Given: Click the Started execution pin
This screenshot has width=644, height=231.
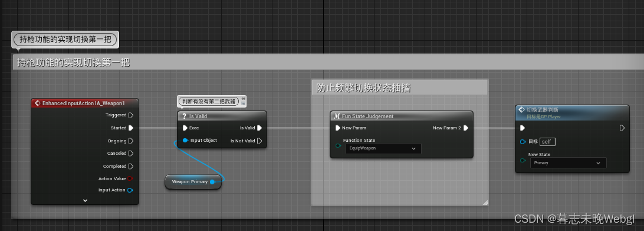Looking at the screenshot, I should [x=131, y=128].
